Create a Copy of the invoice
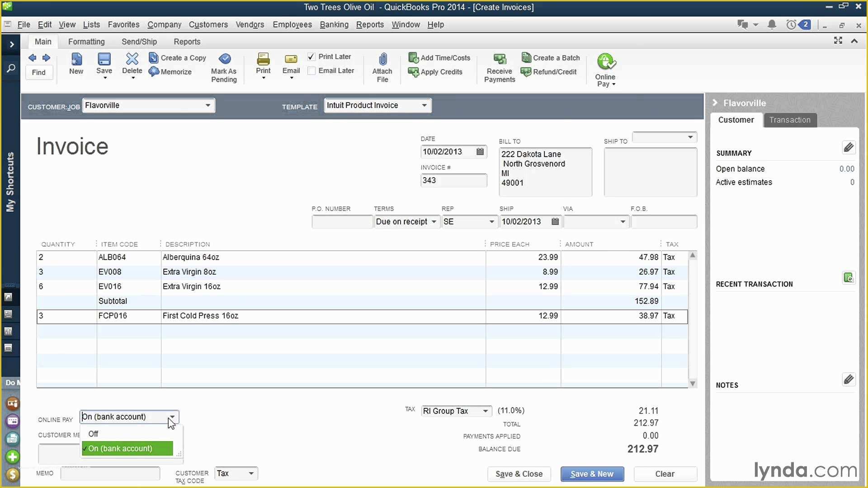The width and height of the screenshot is (868, 488). click(177, 58)
